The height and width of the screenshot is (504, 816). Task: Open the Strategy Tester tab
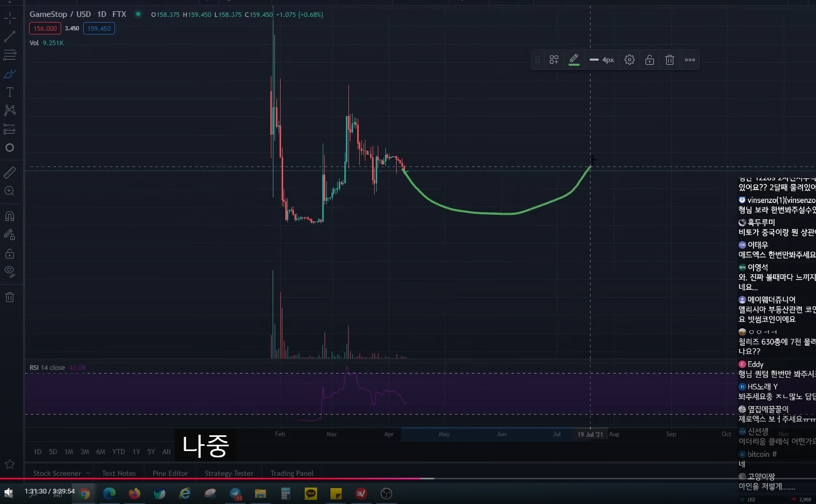229,473
